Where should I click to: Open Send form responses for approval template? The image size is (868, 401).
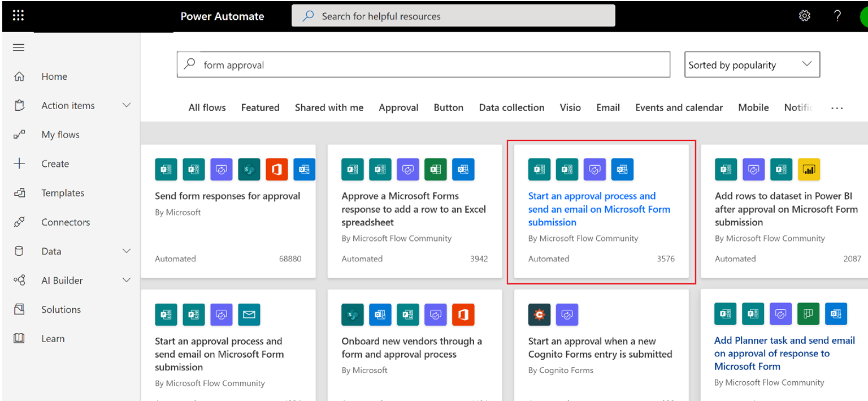(x=228, y=196)
